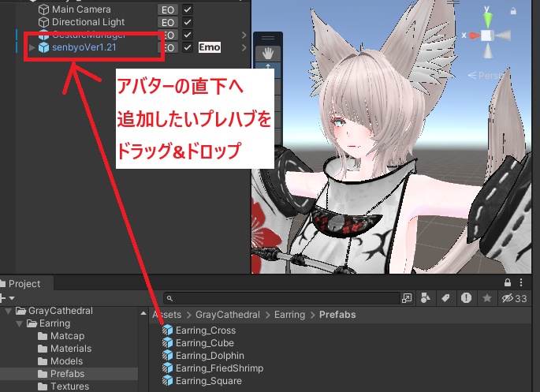
Task: Select the Earring_Cube prefab
Action: click(204, 343)
